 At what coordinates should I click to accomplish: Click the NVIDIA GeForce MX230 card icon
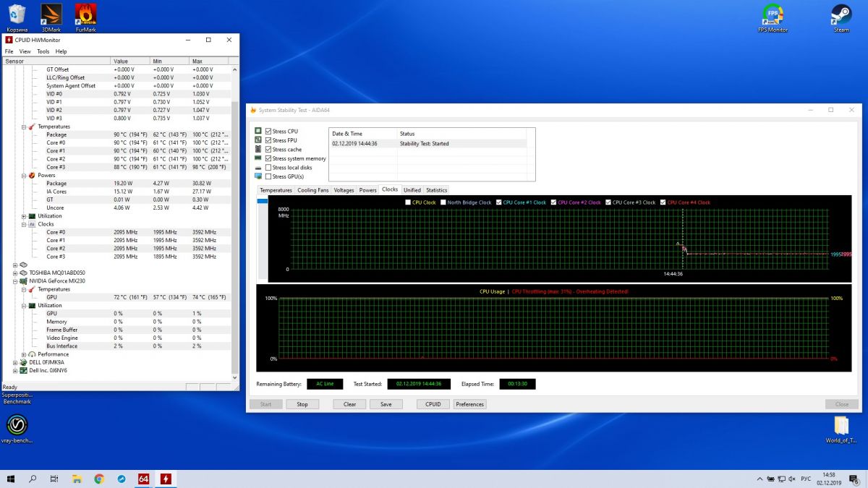tap(23, 281)
